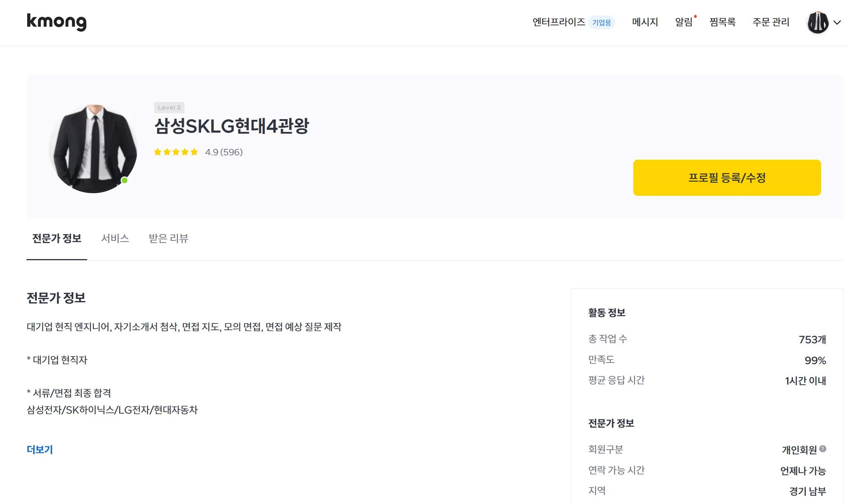
Task: Click the 기업용 badge next to 엔터프라이즈
Action: coord(602,22)
